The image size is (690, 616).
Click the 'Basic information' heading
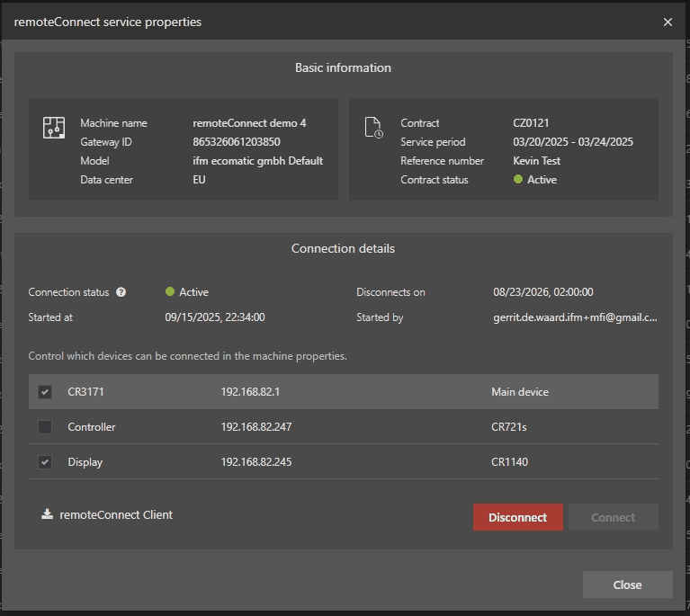[343, 67]
